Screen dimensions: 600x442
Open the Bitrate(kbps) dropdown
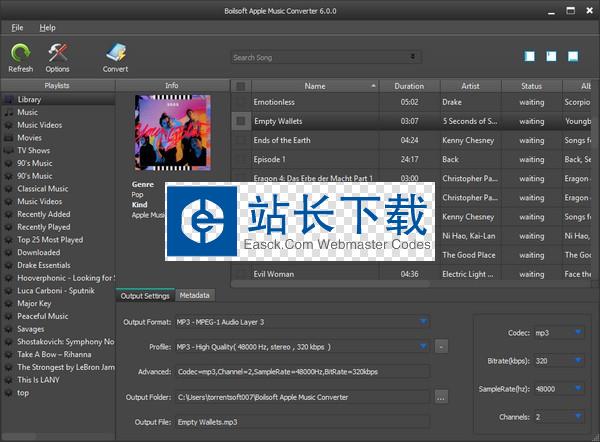click(578, 360)
